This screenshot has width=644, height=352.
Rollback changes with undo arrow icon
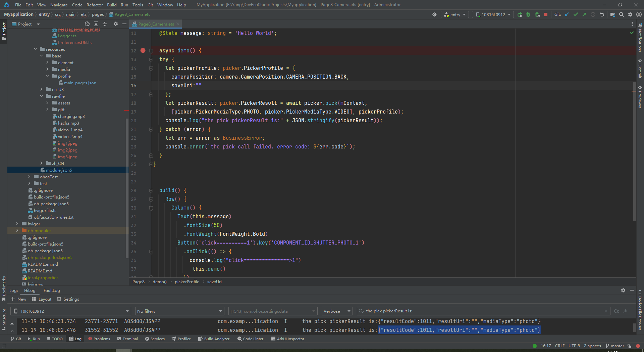(602, 14)
